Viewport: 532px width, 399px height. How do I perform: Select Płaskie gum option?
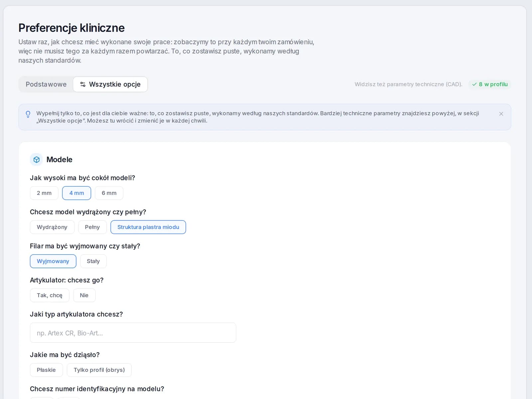coord(46,370)
